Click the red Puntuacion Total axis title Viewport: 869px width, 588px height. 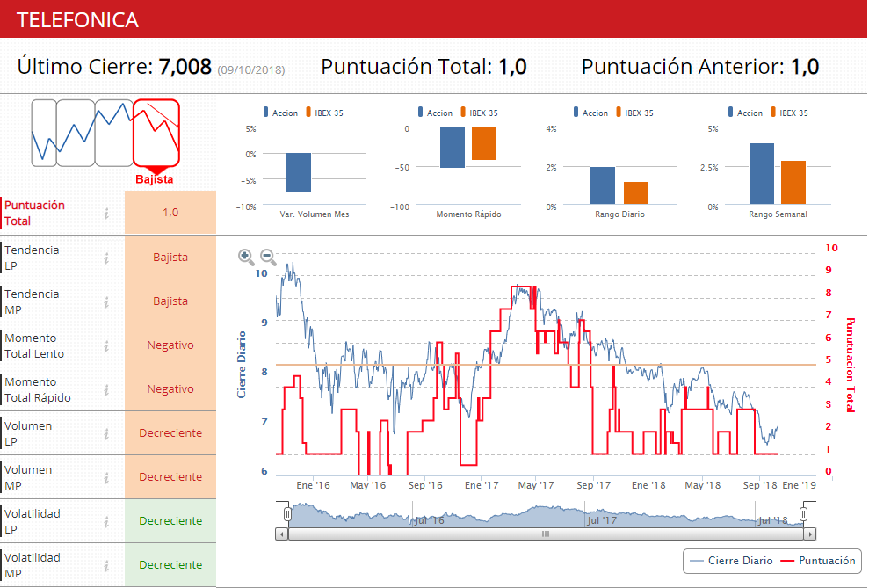coord(851,366)
